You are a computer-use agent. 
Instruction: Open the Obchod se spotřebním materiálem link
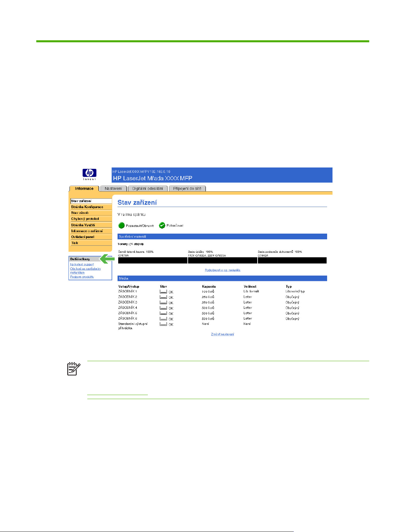(x=85, y=271)
